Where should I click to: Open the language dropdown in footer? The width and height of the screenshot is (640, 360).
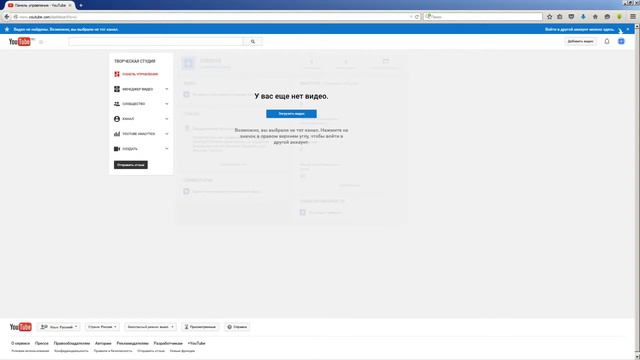tap(59, 327)
